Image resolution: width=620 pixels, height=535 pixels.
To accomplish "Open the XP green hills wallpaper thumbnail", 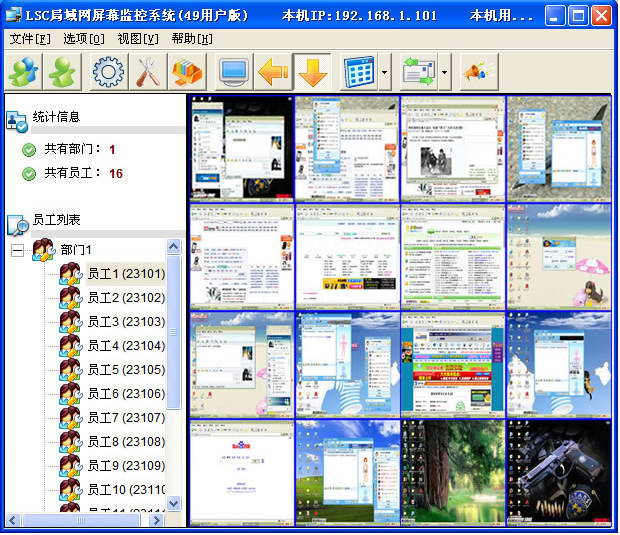I will (347, 473).
